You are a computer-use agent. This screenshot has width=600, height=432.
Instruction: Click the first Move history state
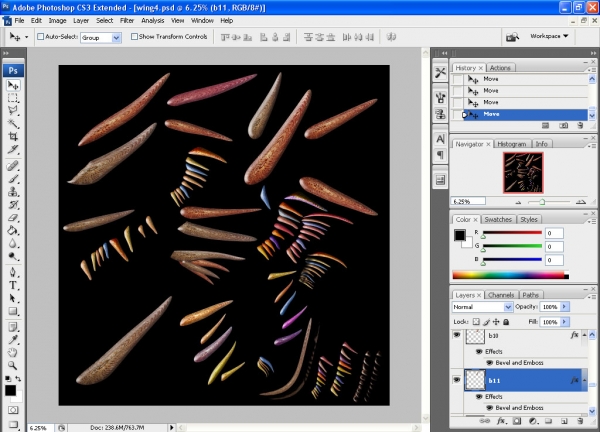click(520, 79)
